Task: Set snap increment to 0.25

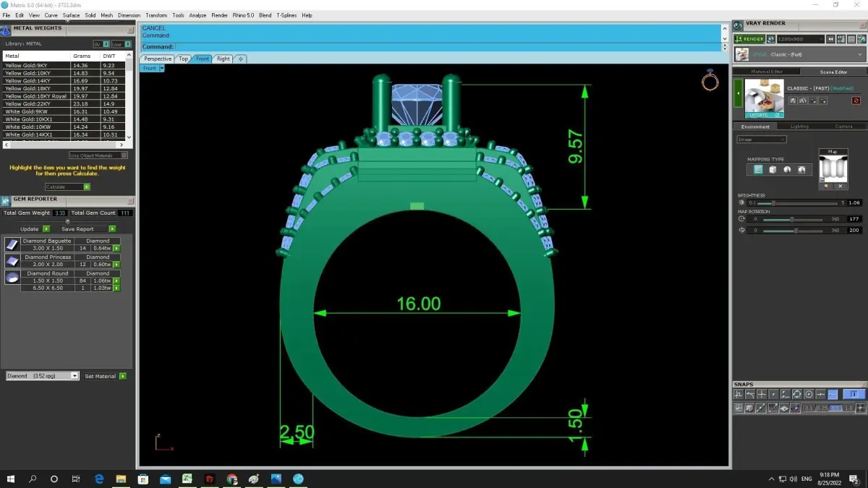Action: [x=822, y=408]
